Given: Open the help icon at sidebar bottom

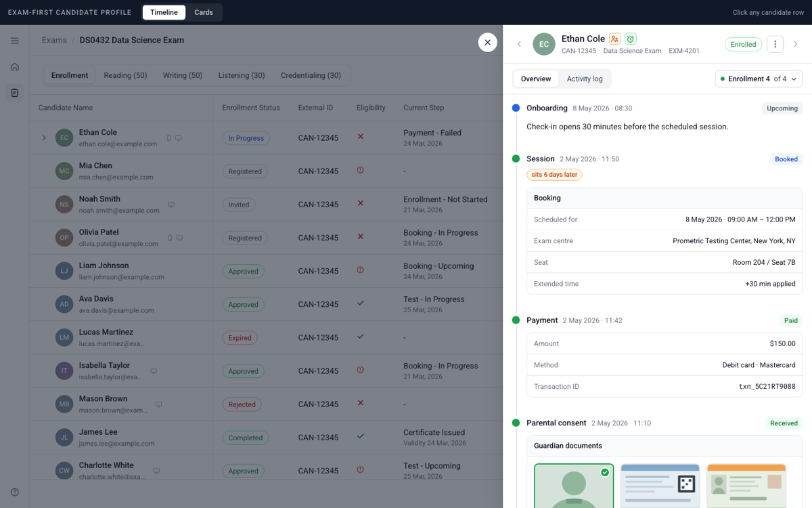Looking at the screenshot, I should click(15, 492).
